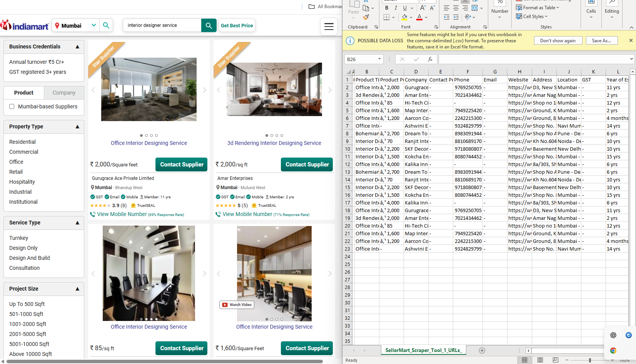Image resolution: width=636 pixels, height=364 pixels.
Task: Check the Mumbai-based Suppliers checkbox
Action: [12, 106]
